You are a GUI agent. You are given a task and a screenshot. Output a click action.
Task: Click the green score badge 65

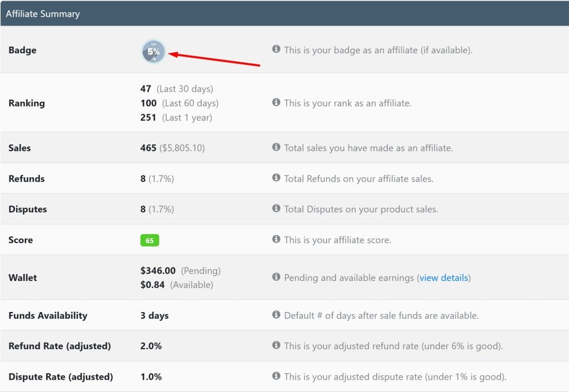[149, 240]
